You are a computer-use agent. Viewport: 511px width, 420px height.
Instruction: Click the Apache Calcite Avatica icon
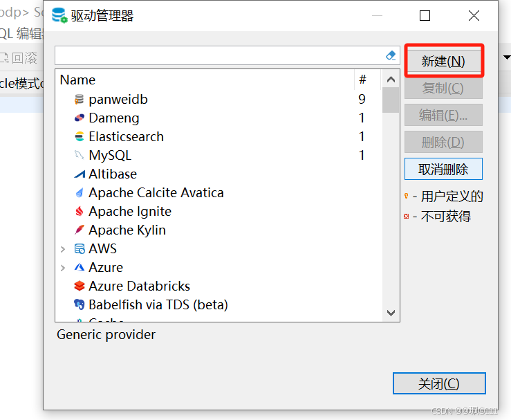coord(80,193)
